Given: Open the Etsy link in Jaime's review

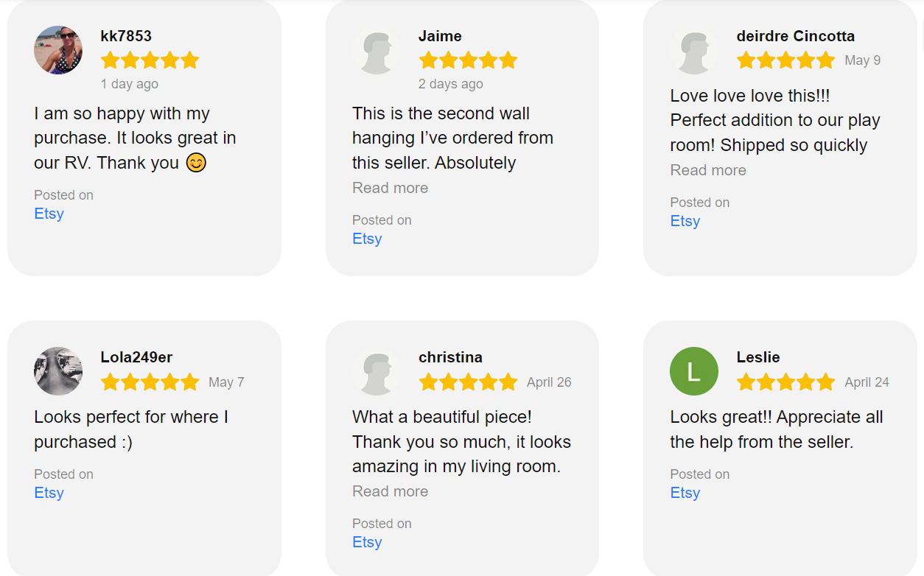Looking at the screenshot, I should (x=367, y=239).
